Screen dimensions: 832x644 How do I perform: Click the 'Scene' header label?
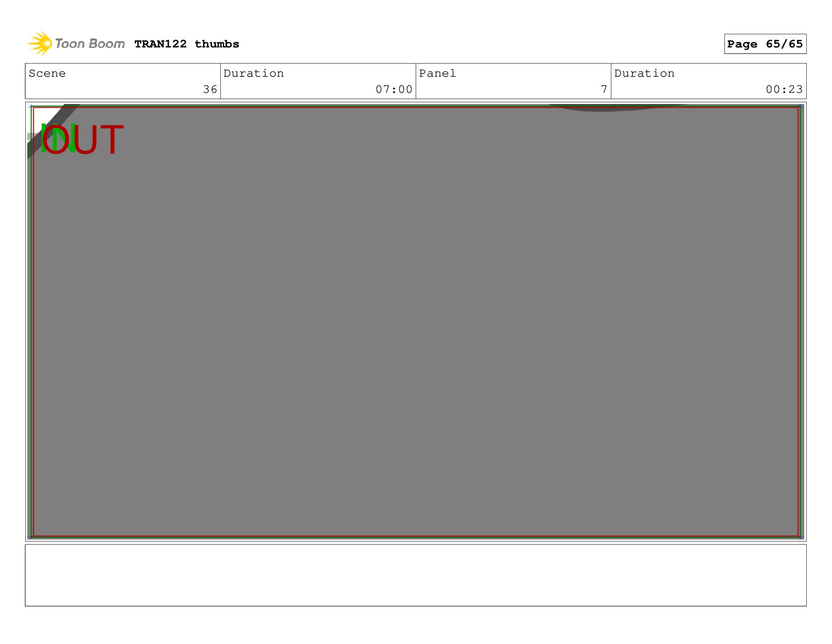point(47,73)
